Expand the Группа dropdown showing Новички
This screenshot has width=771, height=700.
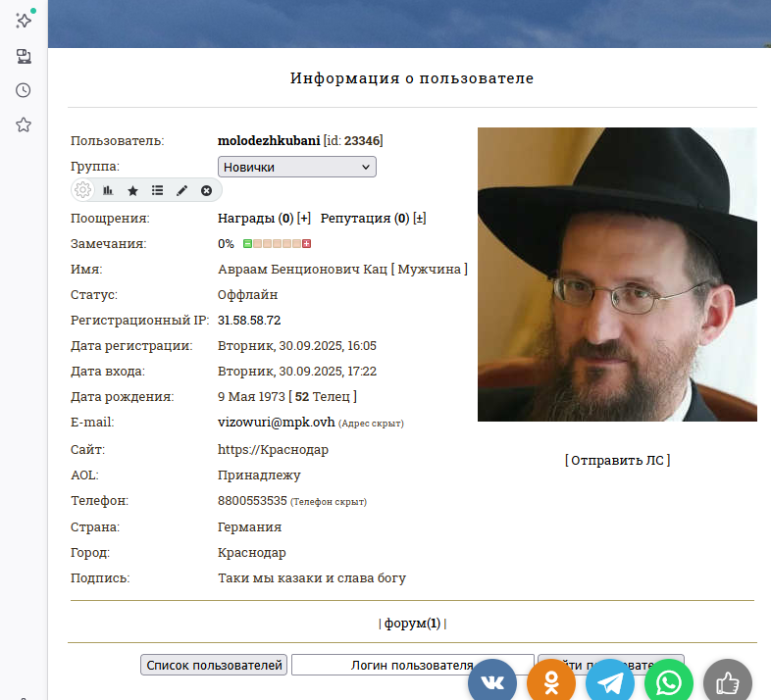(x=296, y=167)
